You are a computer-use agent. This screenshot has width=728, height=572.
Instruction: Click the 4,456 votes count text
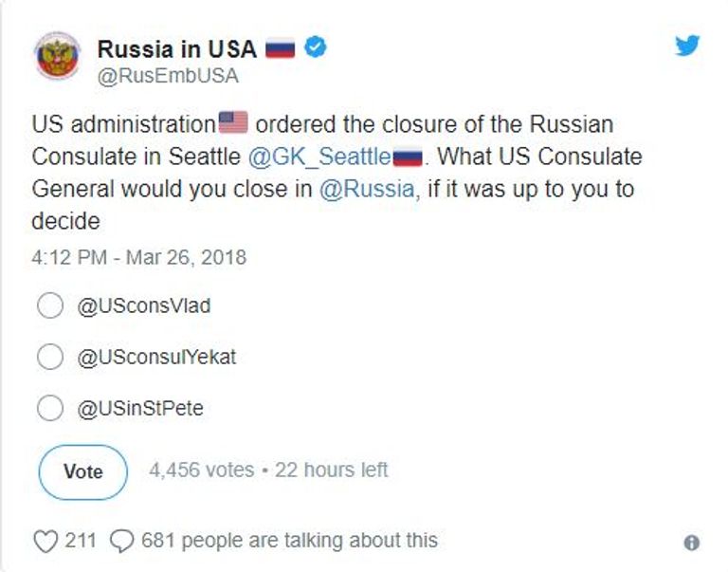pos(201,470)
